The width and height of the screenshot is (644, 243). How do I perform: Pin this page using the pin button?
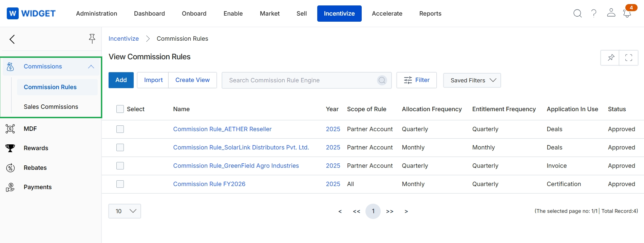pos(610,58)
